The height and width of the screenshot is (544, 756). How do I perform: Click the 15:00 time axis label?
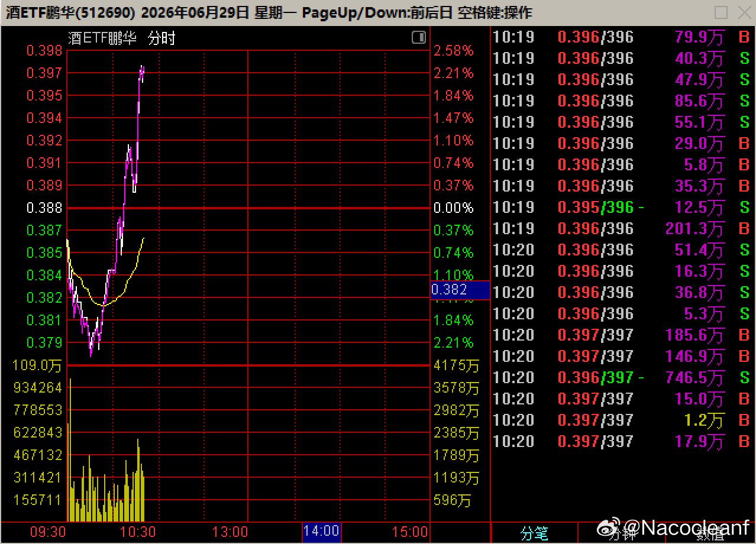(x=410, y=532)
